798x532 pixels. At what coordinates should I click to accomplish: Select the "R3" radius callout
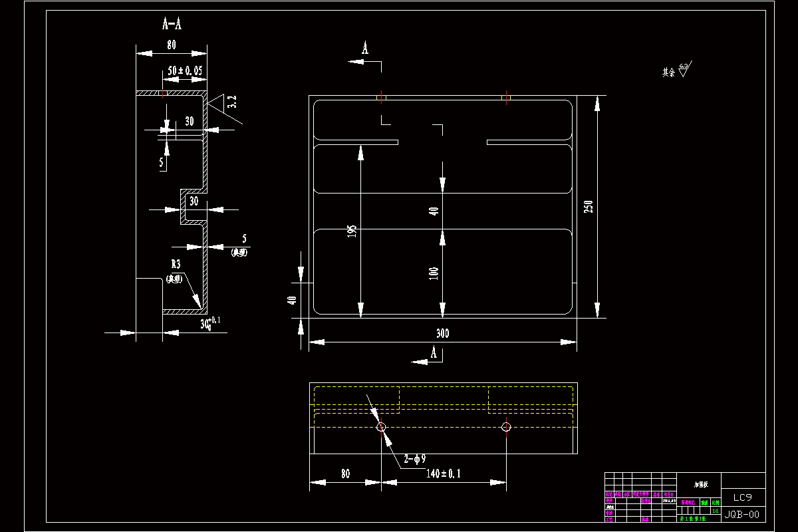[176, 265]
